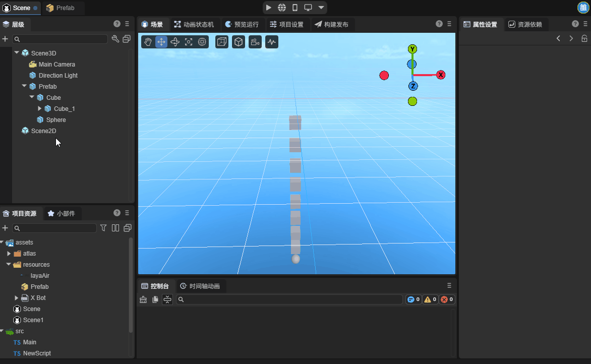Select the hand pan tool
Viewport: 591px width, 364px height.
point(148,42)
